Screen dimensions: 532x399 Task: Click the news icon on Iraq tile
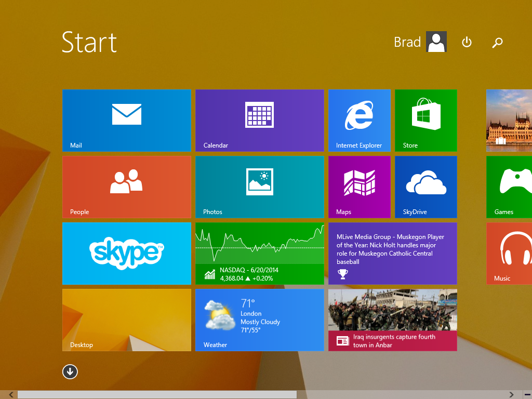click(x=343, y=341)
